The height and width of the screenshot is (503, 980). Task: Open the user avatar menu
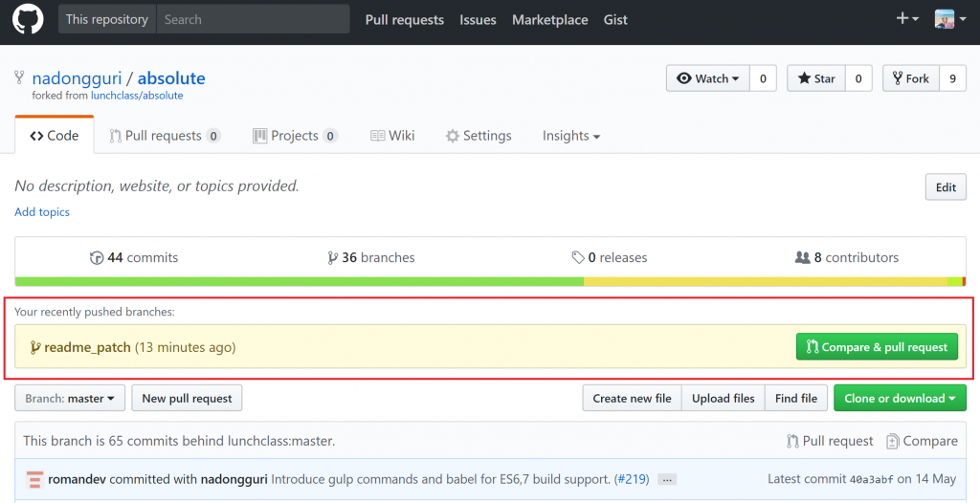click(950, 19)
